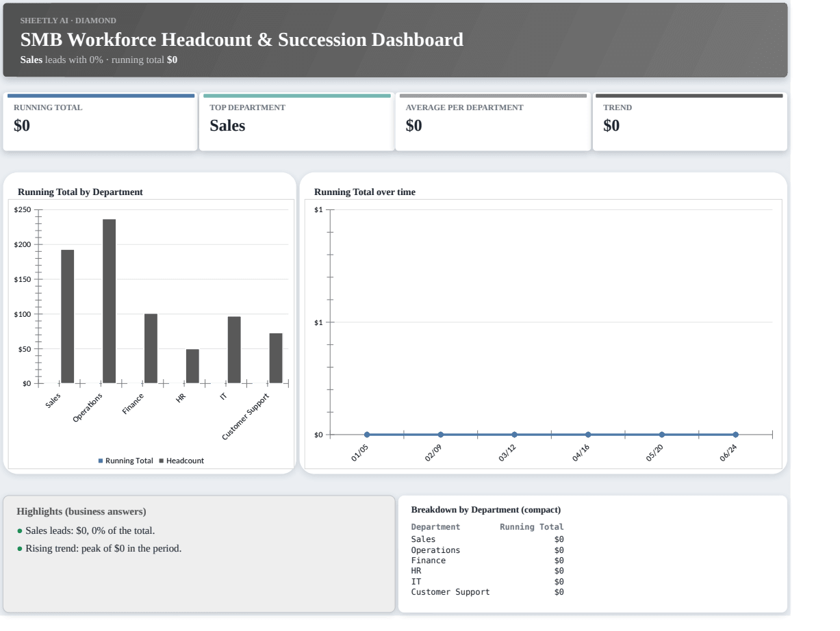840x631 pixels.
Task: Click the Headcount legend swatch
Action: coord(161,461)
